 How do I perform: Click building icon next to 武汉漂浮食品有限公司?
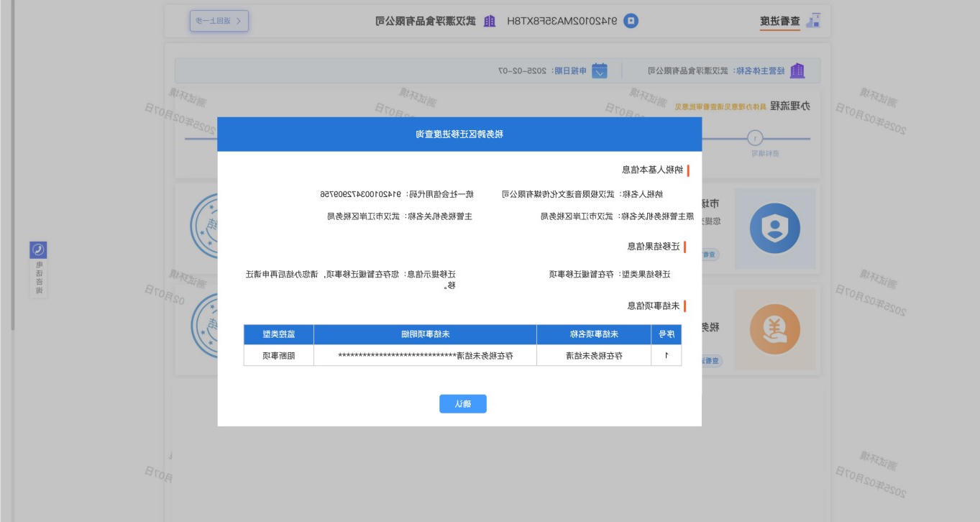pyautogui.click(x=489, y=21)
